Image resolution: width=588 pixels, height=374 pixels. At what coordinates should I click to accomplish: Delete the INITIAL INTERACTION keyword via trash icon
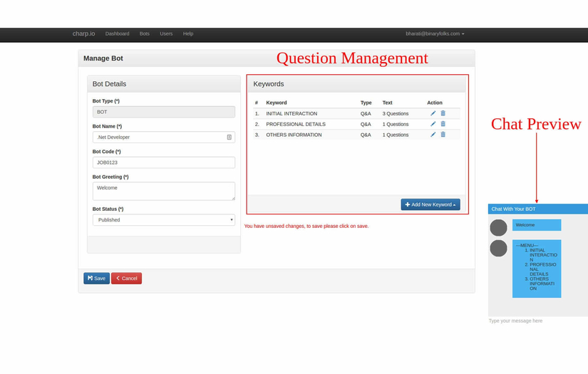tap(443, 113)
